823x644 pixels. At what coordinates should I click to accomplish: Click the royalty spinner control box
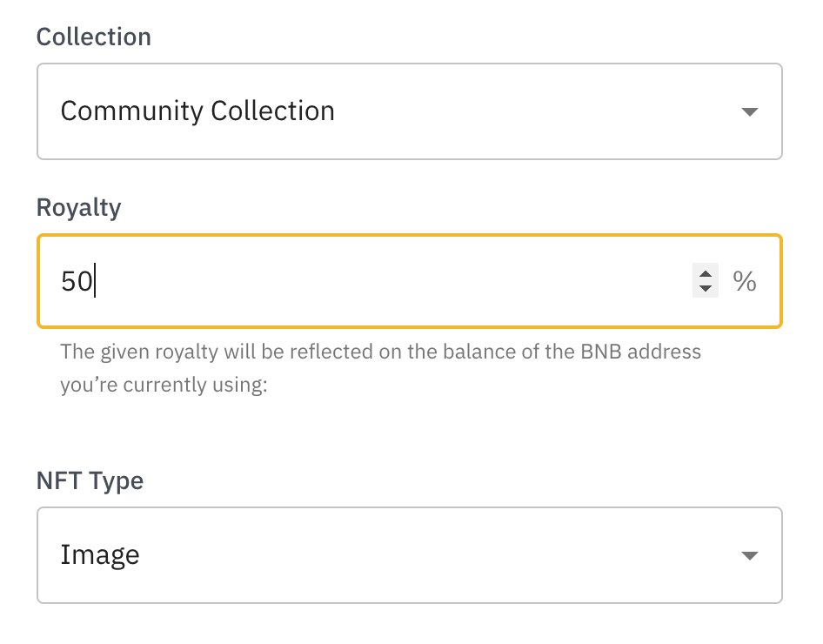tap(706, 280)
